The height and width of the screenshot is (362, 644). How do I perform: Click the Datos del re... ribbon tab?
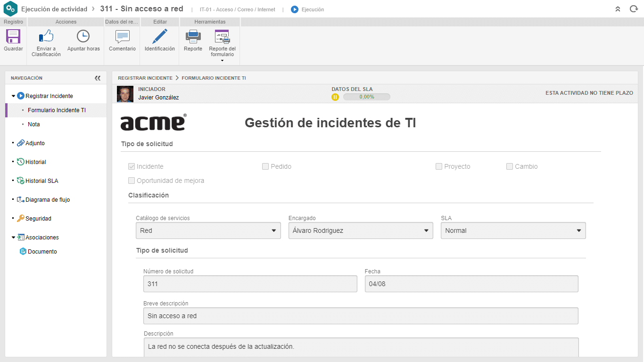pos(122,22)
